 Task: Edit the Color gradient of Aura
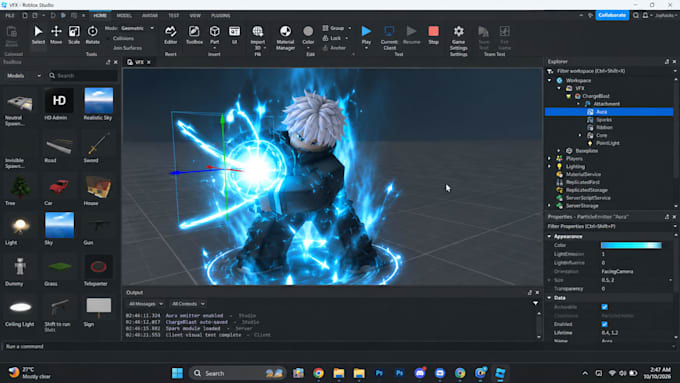click(631, 245)
